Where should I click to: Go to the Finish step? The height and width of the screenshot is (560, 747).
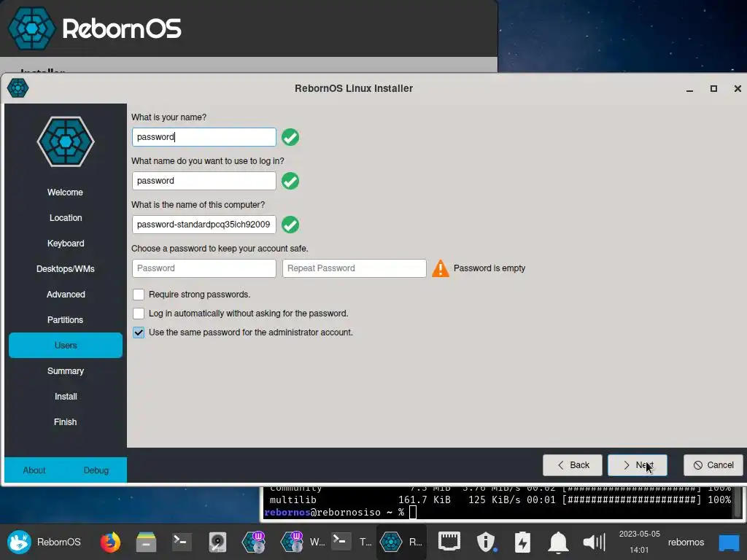coord(65,422)
